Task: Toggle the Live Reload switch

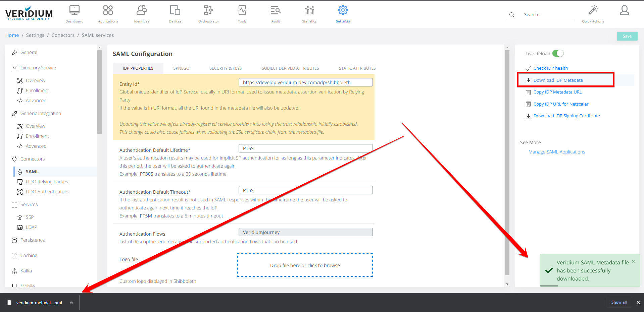Action: (558, 54)
